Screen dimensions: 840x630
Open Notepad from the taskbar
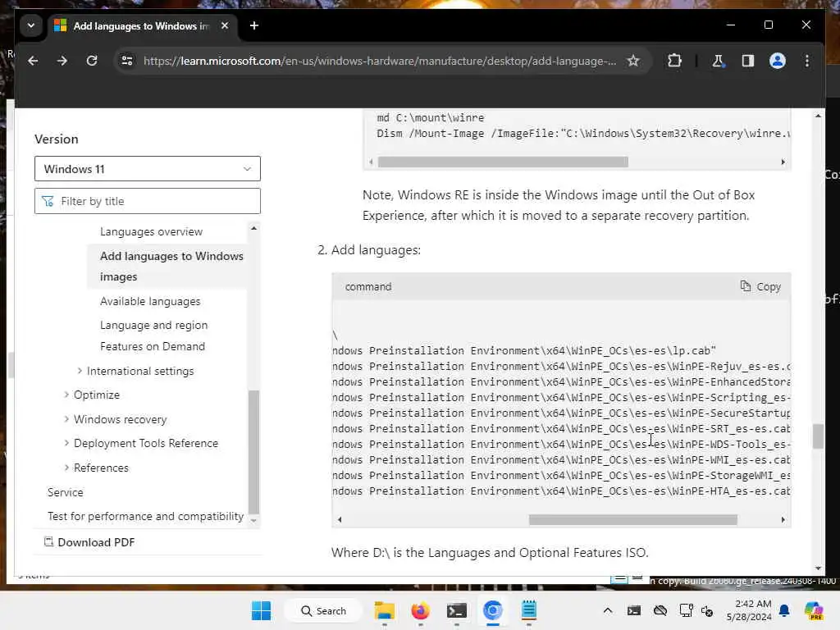point(529,610)
